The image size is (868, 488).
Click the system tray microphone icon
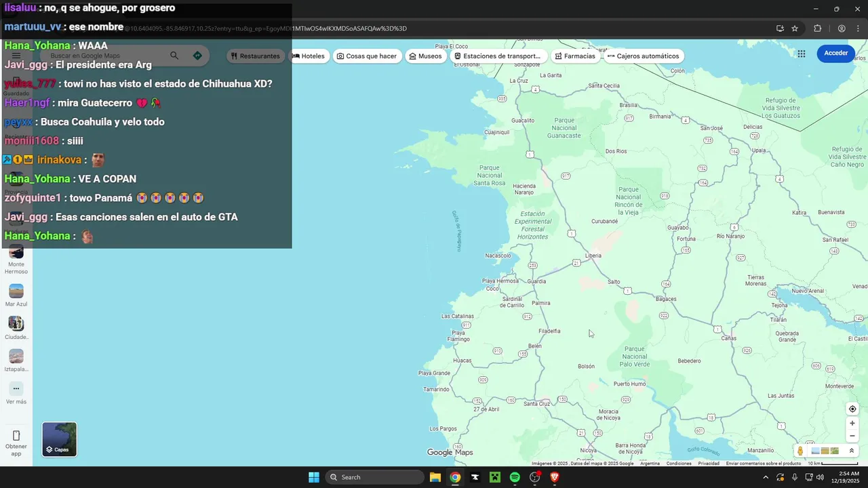tap(795, 477)
